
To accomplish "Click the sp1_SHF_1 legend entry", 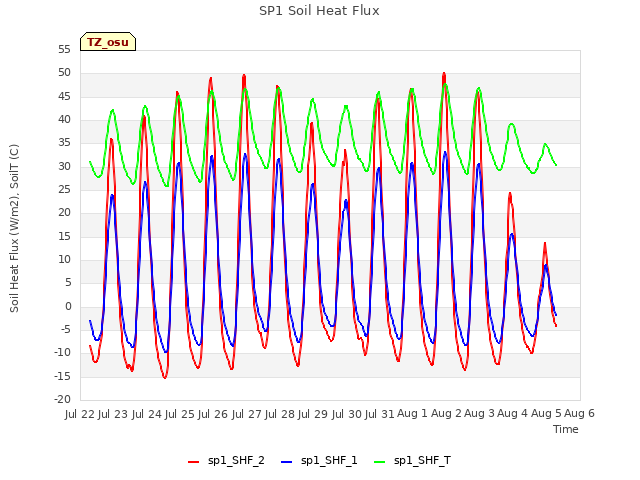I will (x=319, y=461).
